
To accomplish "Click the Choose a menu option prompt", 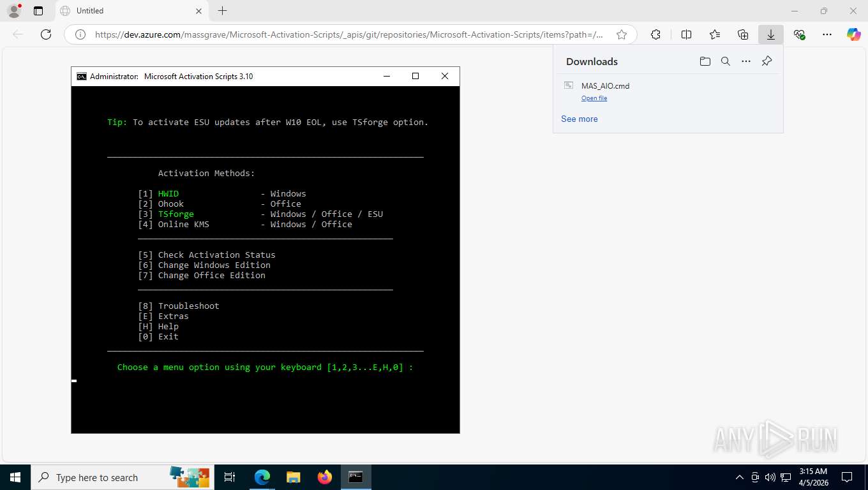I will tap(266, 367).
